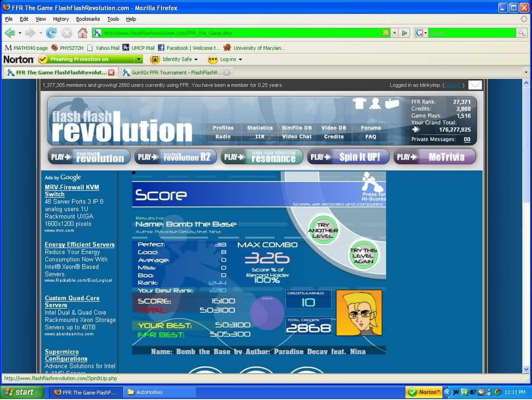Image resolution: width=532 pixels, height=400 pixels.
Task: Click the Firefox Reload page button
Action: click(x=51, y=33)
